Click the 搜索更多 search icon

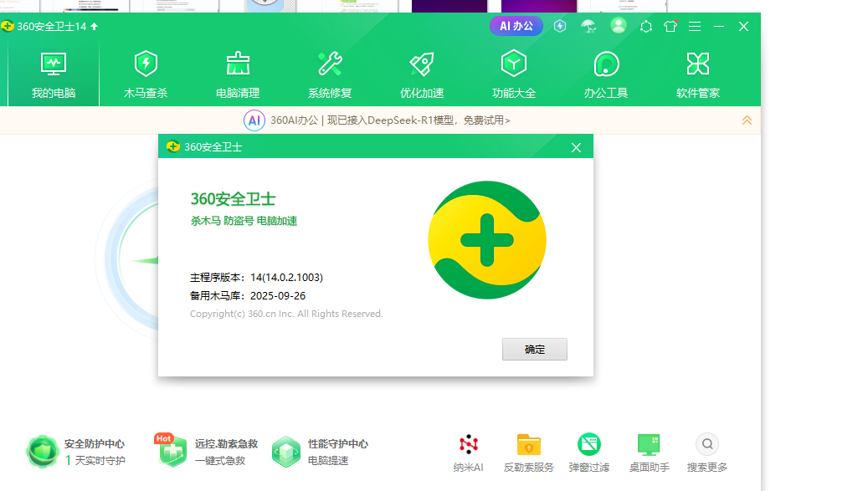click(x=707, y=444)
